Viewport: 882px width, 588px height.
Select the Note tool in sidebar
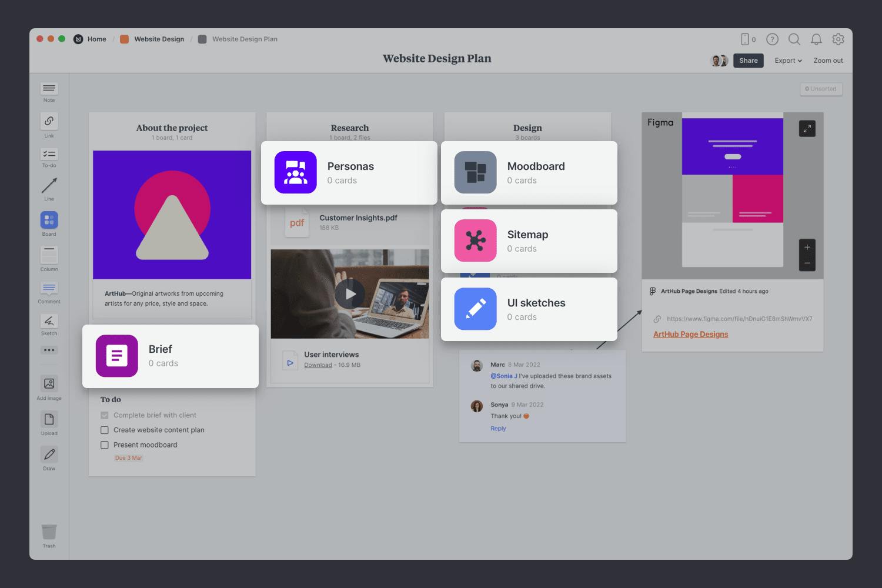(49, 89)
